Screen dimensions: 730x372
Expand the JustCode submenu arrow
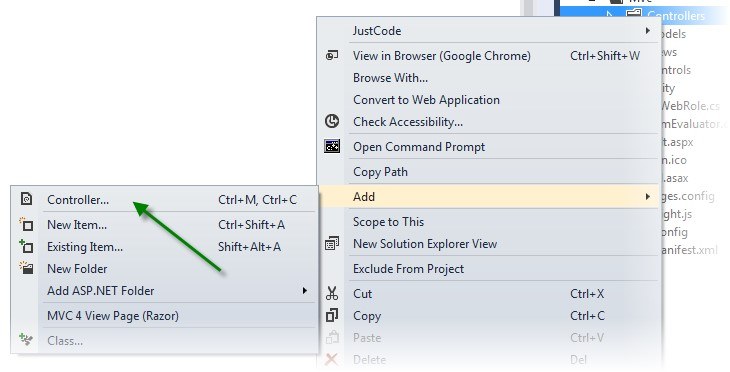648,31
